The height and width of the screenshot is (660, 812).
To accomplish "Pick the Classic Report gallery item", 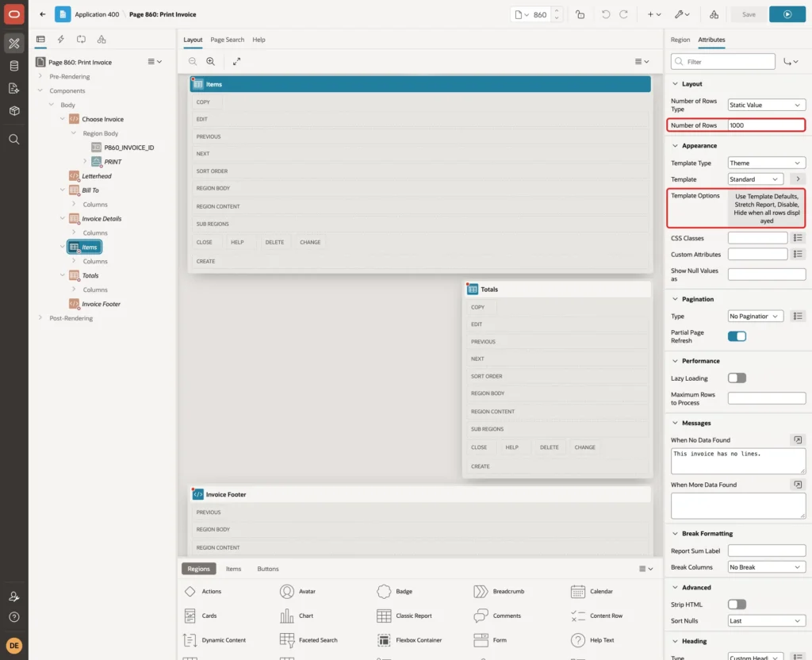I will click(x=404, y=616).
